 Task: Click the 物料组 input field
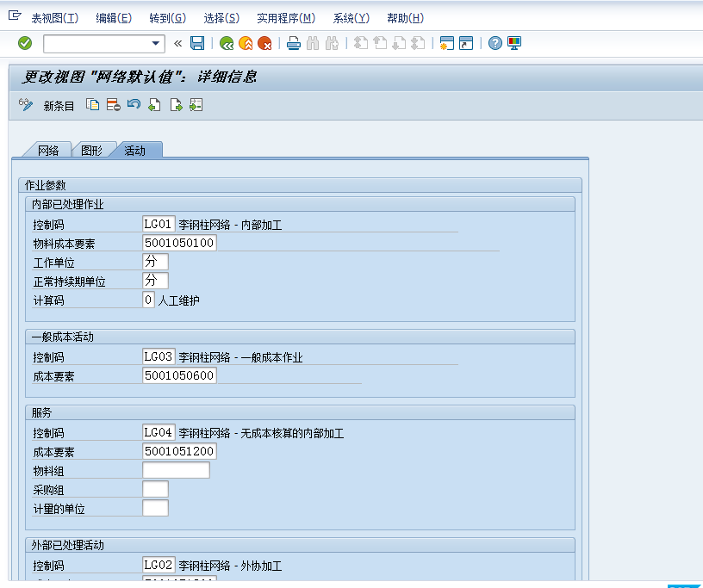176,470
